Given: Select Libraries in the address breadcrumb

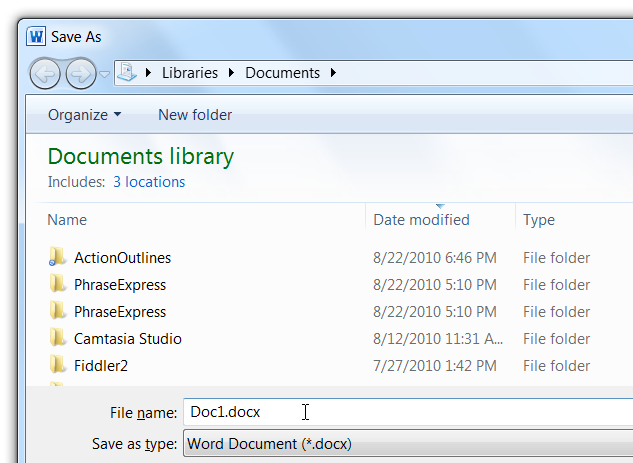Looking at the screenshot, I should pos(190,73).
